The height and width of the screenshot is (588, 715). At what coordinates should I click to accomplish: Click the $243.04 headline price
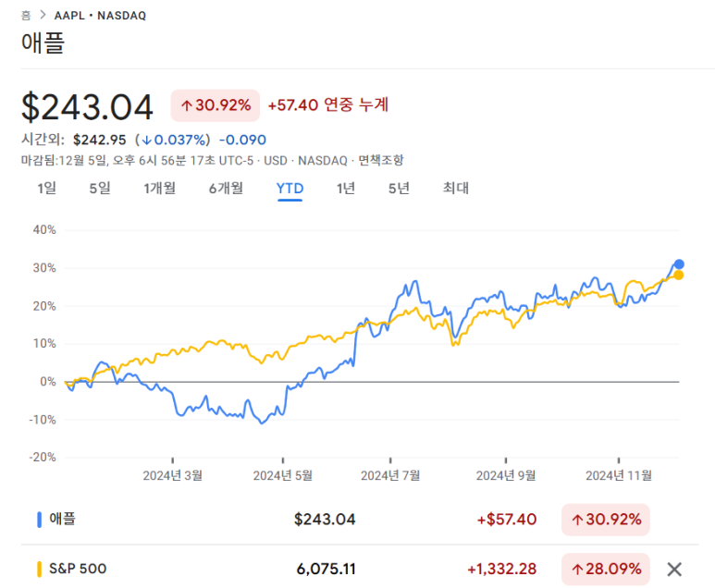click(x=87, y=107)
